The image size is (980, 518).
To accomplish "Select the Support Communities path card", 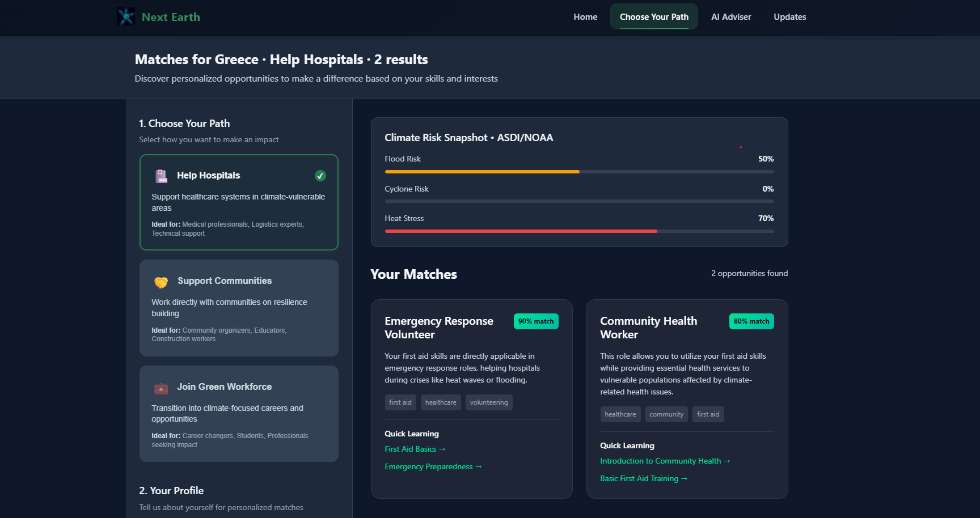I will click(x=239, y=308).
